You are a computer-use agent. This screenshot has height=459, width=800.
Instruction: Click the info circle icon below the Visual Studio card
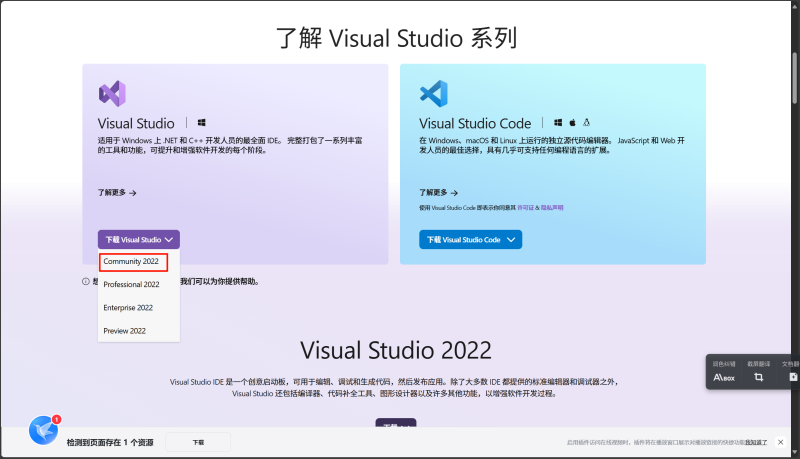pos(86,282)
